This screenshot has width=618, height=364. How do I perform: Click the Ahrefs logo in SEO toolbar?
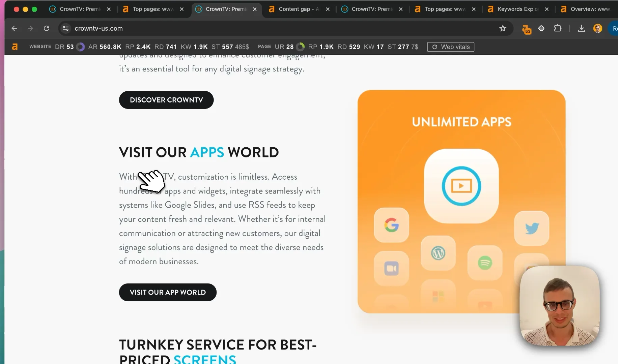point(15,47)
